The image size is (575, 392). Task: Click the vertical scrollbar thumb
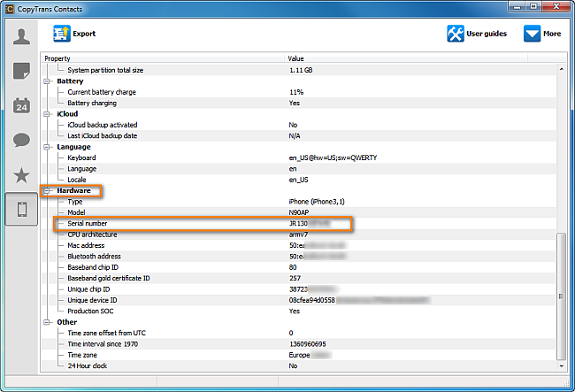[562, 296]
